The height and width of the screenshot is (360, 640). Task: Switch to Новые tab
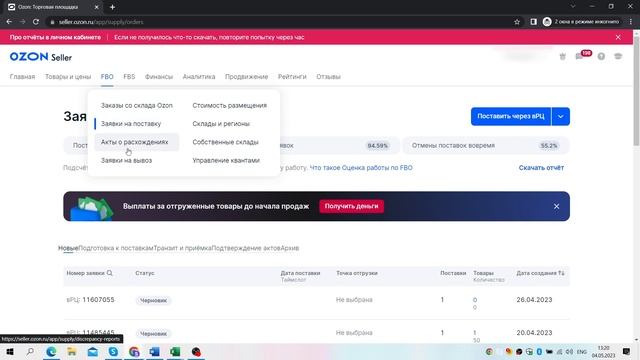[68, 248]
